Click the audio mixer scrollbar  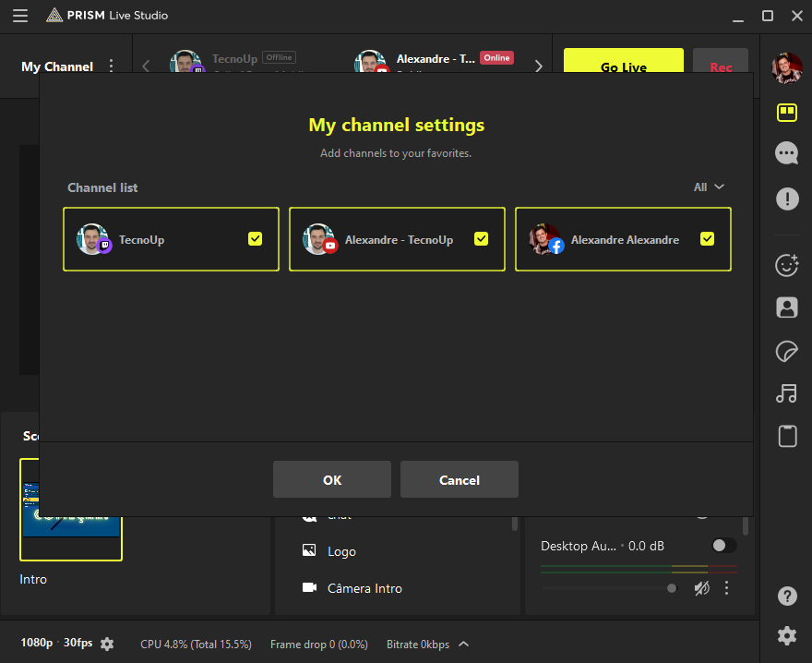point(746,525)
